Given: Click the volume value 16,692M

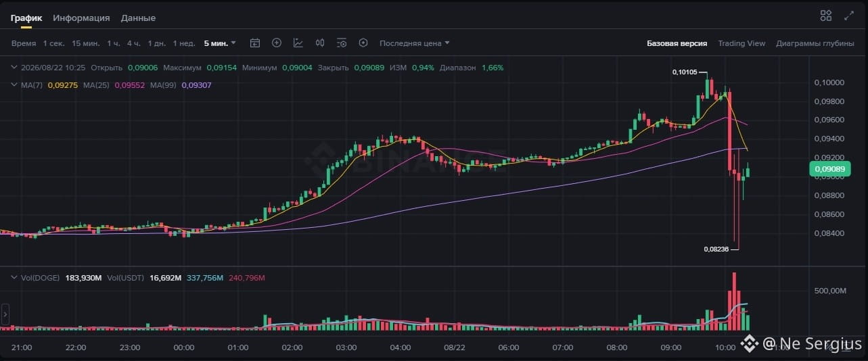Looking at the screenshot, I should [x=164, y=278].
